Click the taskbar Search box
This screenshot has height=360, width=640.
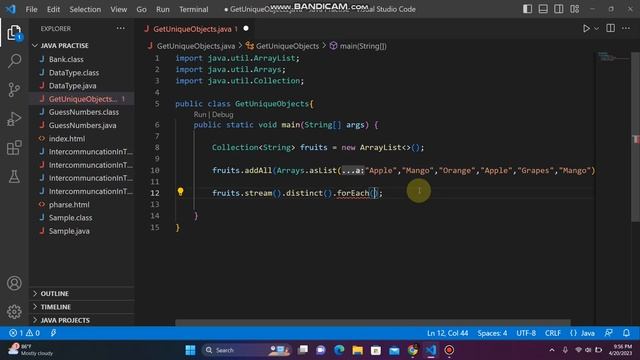247,350
